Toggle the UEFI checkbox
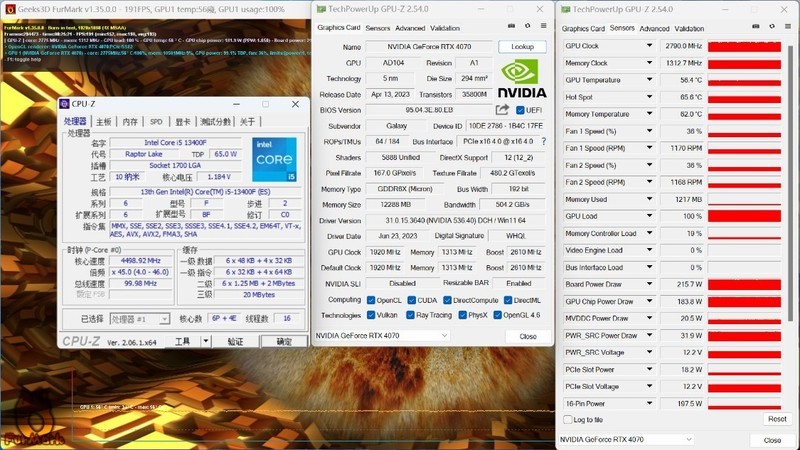This screenshot has height=450, width=800. tap(520, 110)
